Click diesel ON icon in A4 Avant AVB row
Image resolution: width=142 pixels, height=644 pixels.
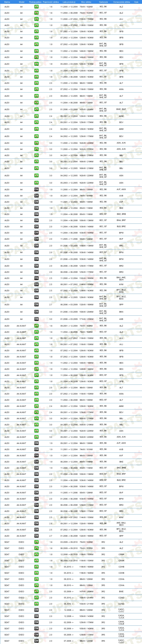(36, 450)
